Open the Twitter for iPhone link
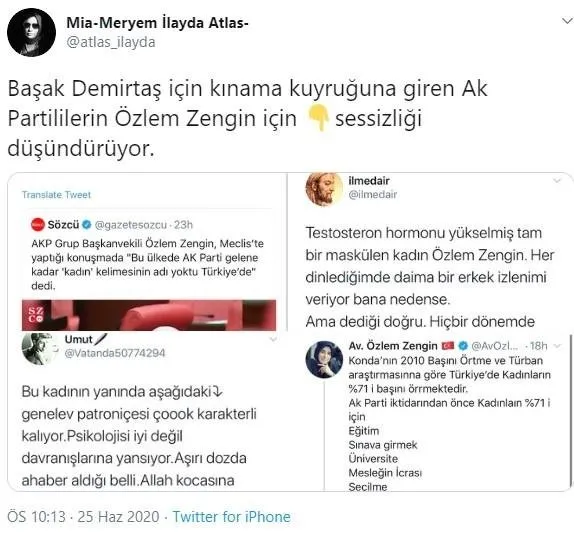This screenshot has width=574, height=539. click(x=231, y=517)
